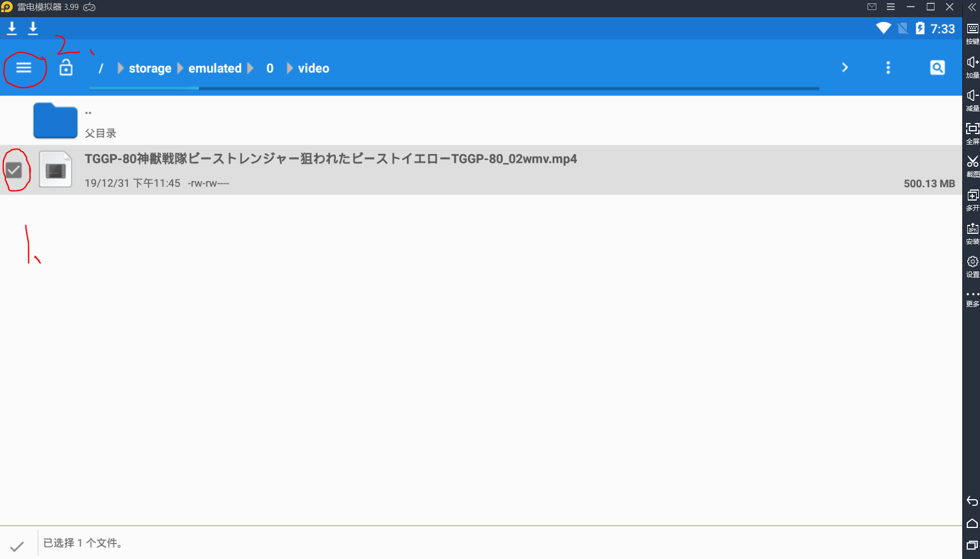Go to folder 0 in breadcrumb
Image resolution: width=980 pixels, height=559 pixels.
270,68
